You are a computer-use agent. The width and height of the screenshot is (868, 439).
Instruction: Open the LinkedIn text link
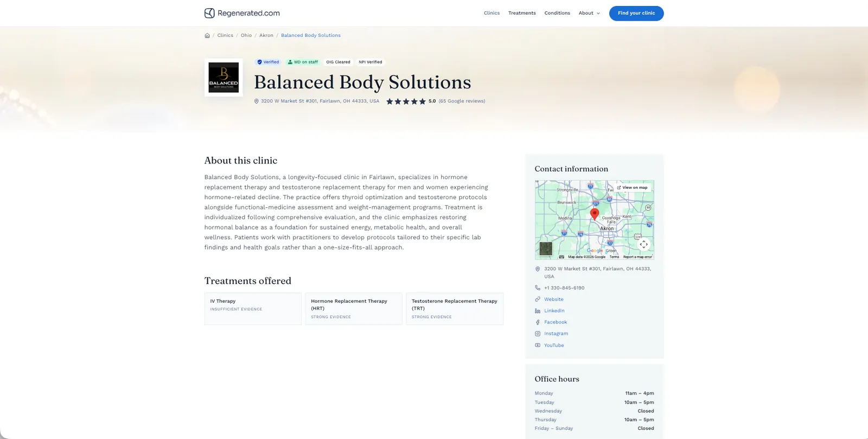click(x=554, y=310)
